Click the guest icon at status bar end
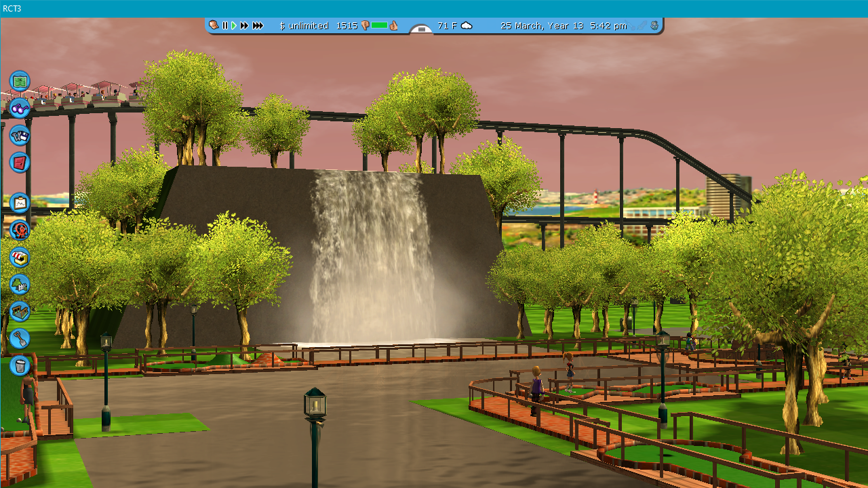The image size is (868, 488). point(654,26)
